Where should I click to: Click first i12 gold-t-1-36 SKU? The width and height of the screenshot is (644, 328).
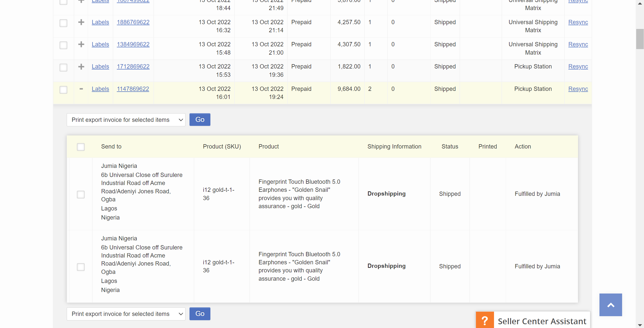[219, 194]
